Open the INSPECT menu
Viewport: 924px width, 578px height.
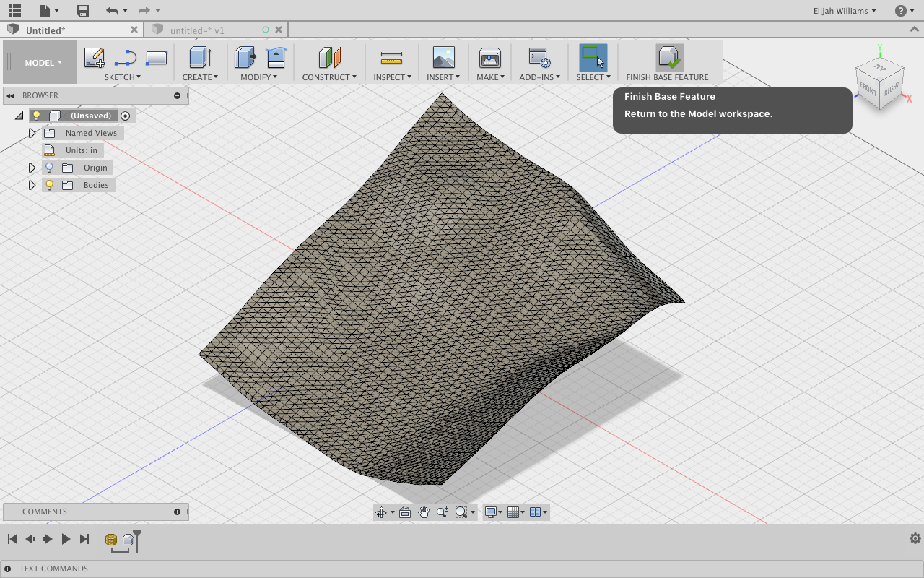392,77
